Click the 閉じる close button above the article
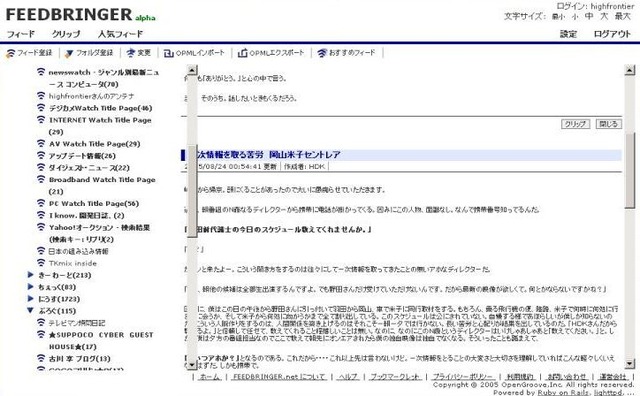640x396 pixels. [609, 124]
